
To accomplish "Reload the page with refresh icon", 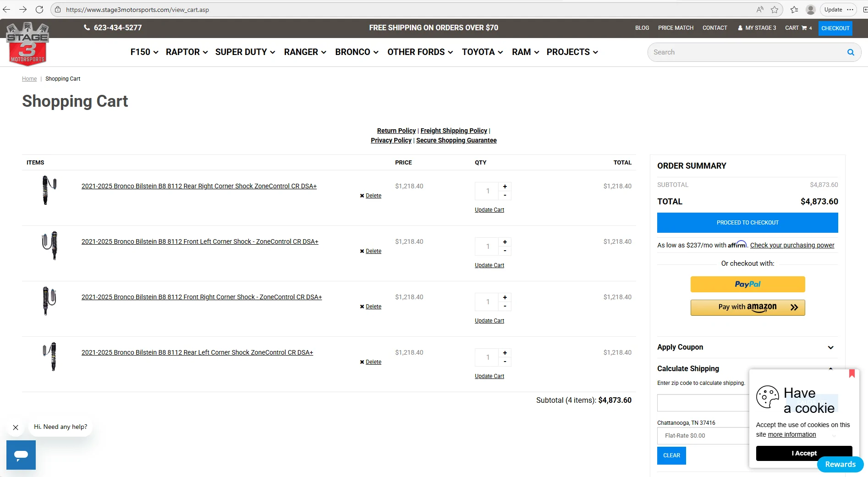I will (39, 10).
